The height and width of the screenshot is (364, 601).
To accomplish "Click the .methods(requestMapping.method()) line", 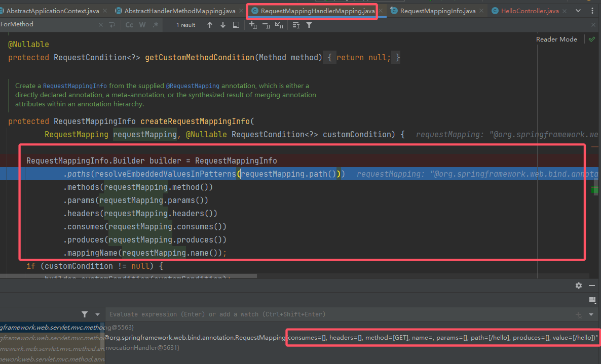I will coord(138,187).
